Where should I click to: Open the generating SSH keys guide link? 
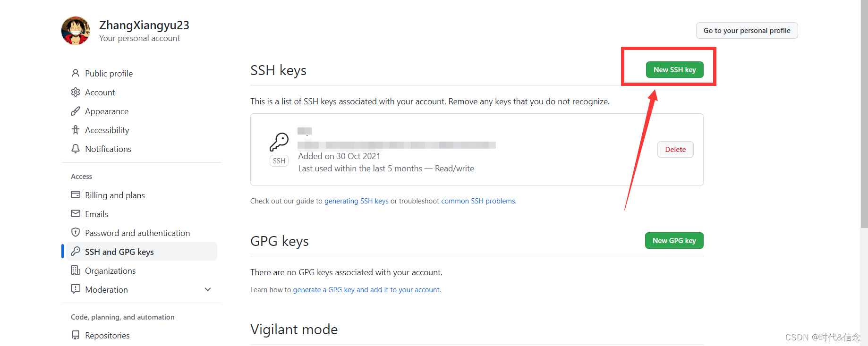coord(356,201)
